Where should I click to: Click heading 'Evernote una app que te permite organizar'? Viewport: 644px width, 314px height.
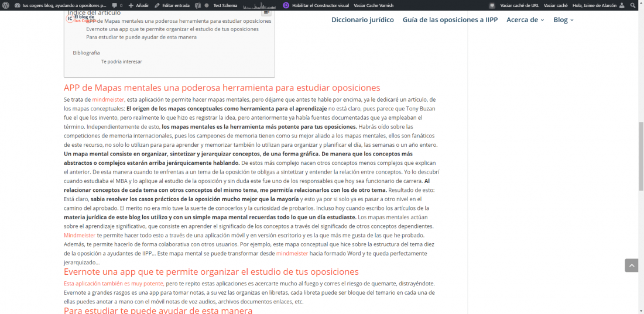coord(211,272)
